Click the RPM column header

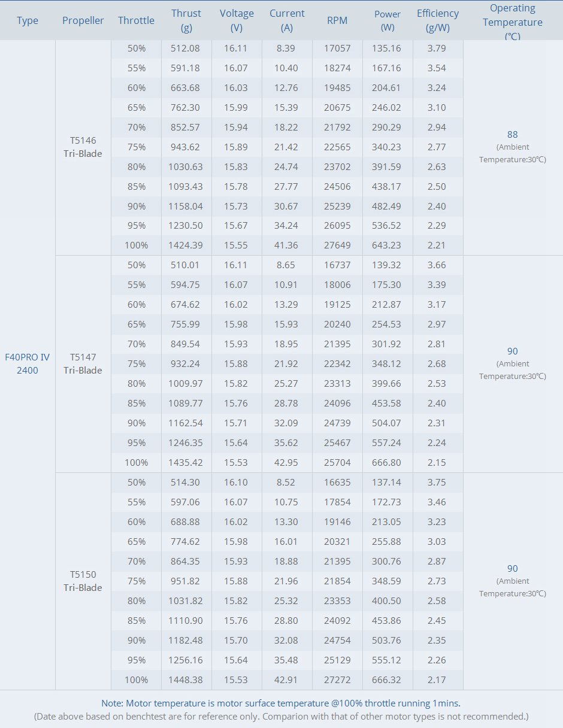[x=337, y=20]
